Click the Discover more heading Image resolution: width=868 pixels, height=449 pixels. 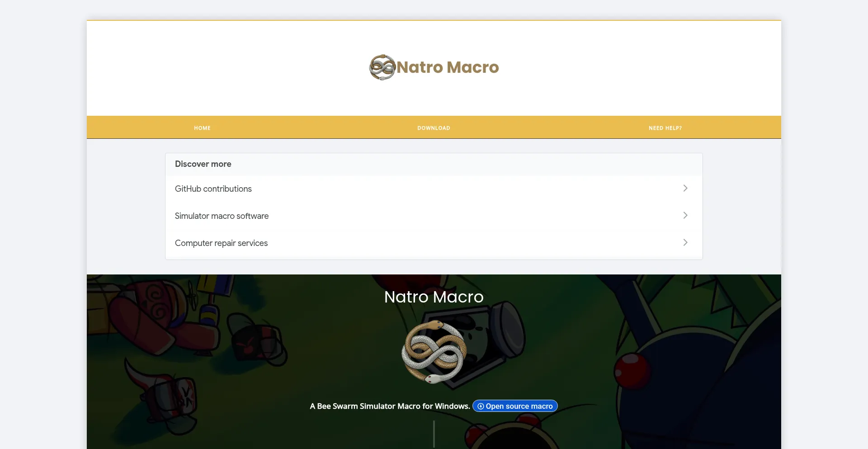click(203, 164)
